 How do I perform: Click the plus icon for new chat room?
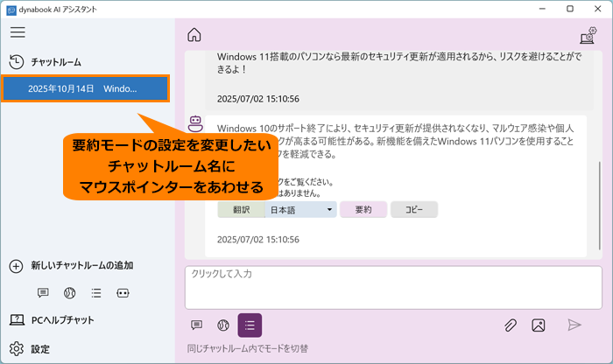click(16, 266)
